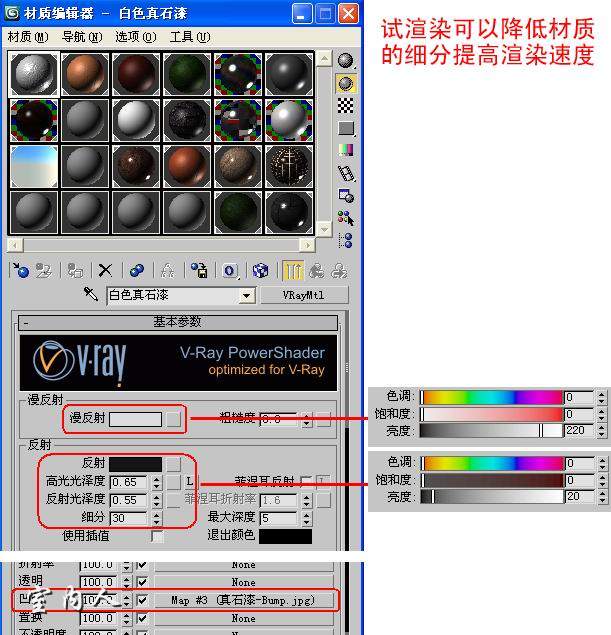Click the 反射光泽度 spinner arrows
611x635 pixels.
click(156, 500)
